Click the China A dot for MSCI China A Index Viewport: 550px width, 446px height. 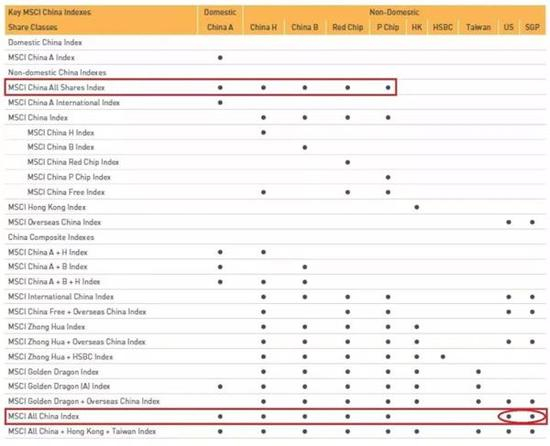point(220,58)
